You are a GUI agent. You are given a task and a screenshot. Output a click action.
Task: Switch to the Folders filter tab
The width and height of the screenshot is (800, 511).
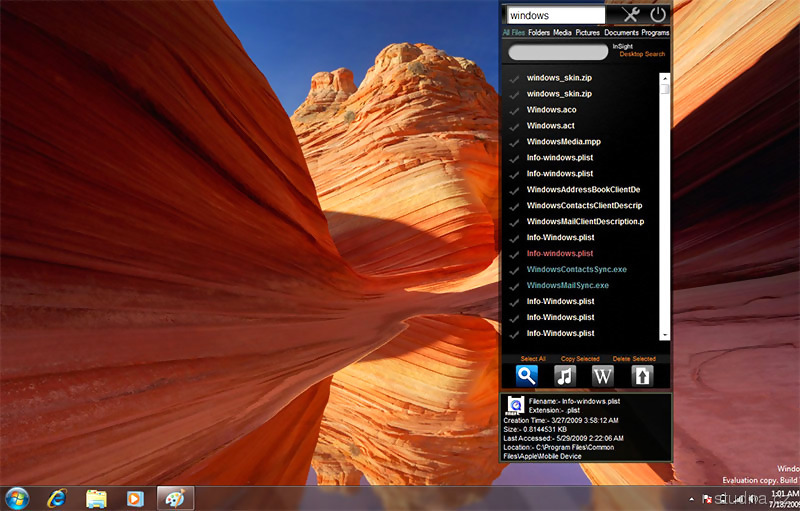pyautogui.click(x=539, y=33)
